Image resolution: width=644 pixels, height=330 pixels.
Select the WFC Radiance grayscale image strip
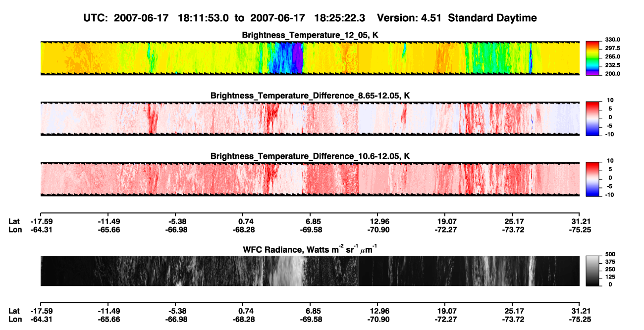(310, 271)
